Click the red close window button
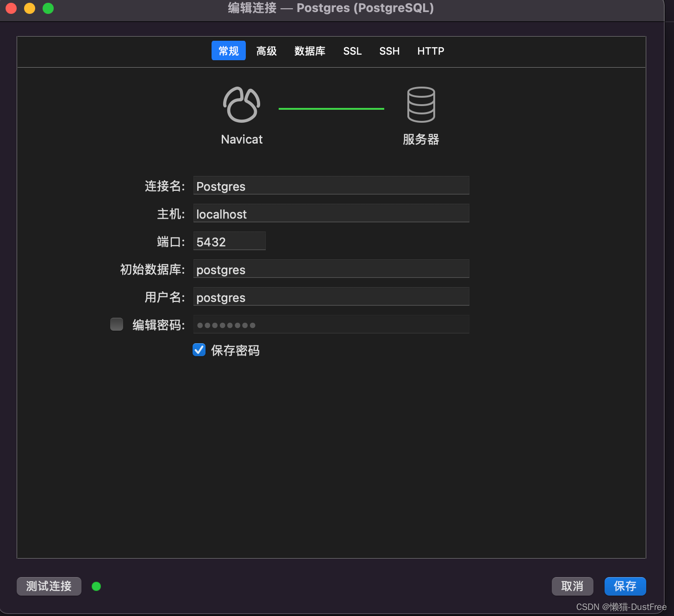This screenshot has width=674, height=616. (x=11, y=8)
